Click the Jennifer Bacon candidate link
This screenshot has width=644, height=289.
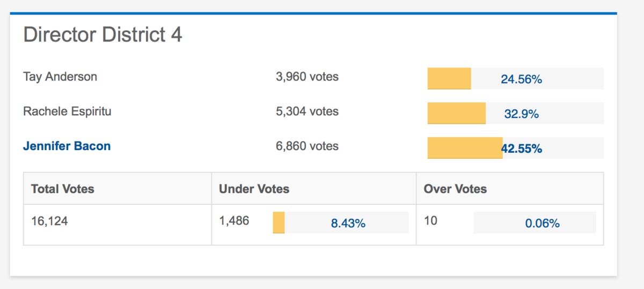[x=67, y=146]
